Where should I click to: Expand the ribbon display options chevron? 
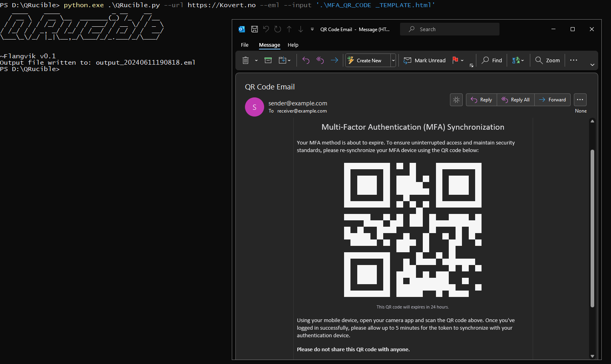[592, 65]
